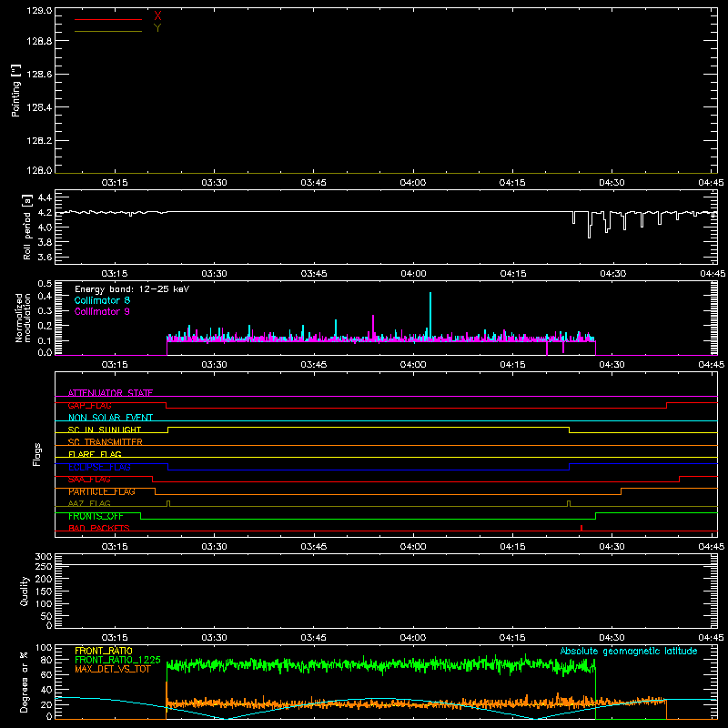728x728 pixels.
Task: Click the Roll period [s] axis title
Action: pyautogui.click(x=27, y=227)
